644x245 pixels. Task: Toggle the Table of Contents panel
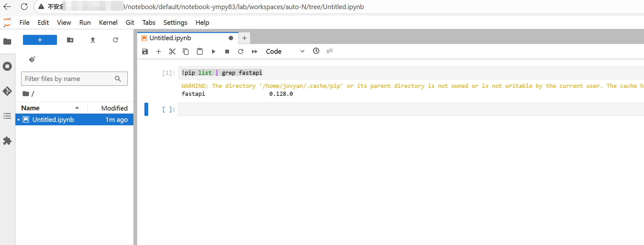pos(7,116)
